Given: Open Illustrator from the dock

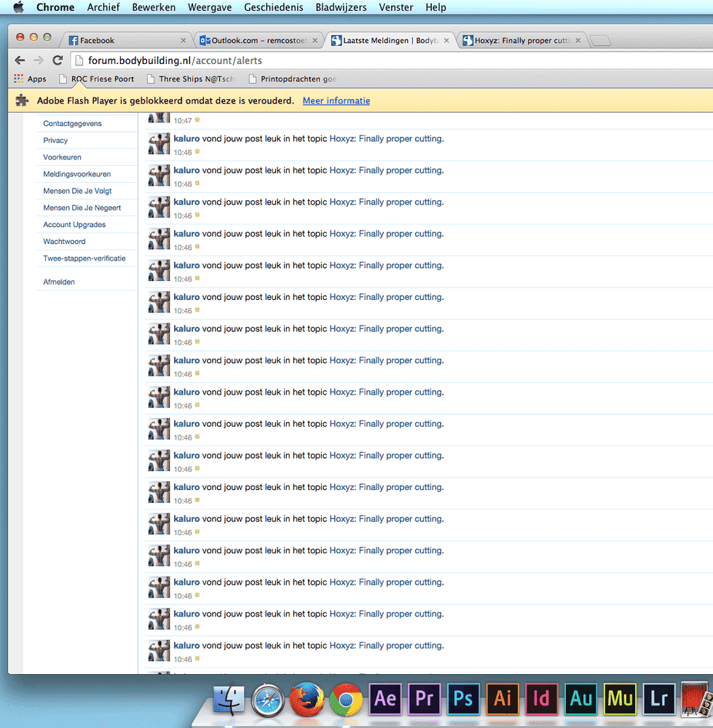Looking at the screenshot, I should [503, 700].
